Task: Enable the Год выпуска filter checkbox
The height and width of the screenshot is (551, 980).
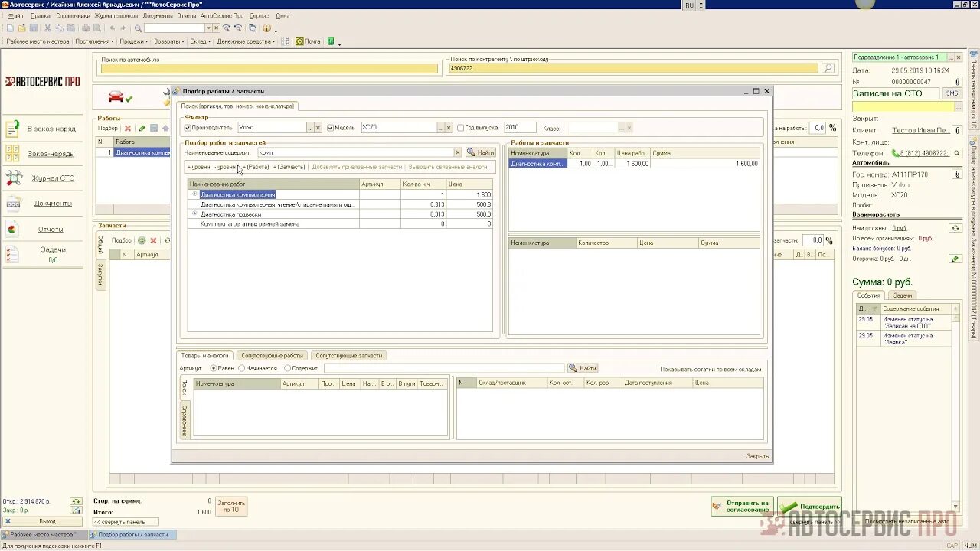Action: [460, 128]
